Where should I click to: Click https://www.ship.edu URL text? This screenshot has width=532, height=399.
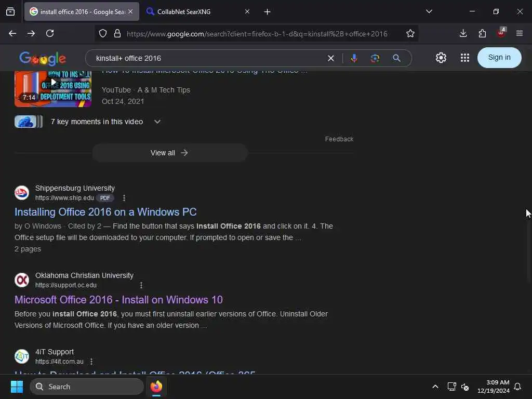point(64,198)
